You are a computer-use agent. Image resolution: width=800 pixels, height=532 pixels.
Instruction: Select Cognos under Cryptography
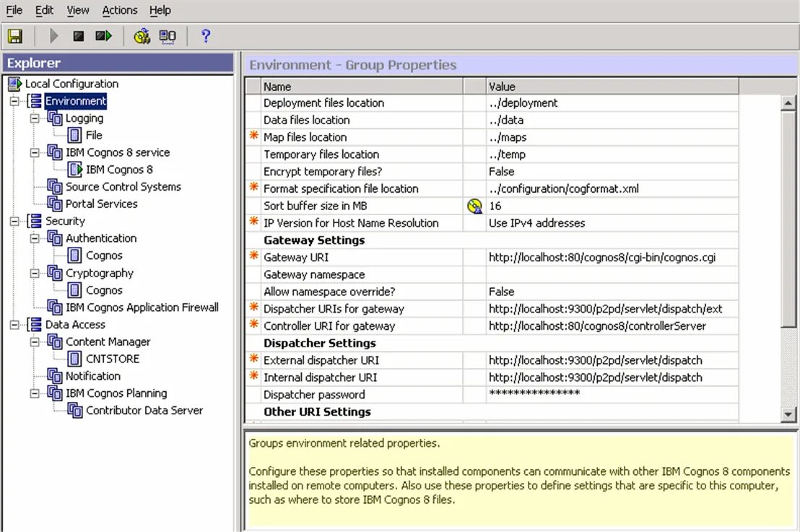point(104,290)
